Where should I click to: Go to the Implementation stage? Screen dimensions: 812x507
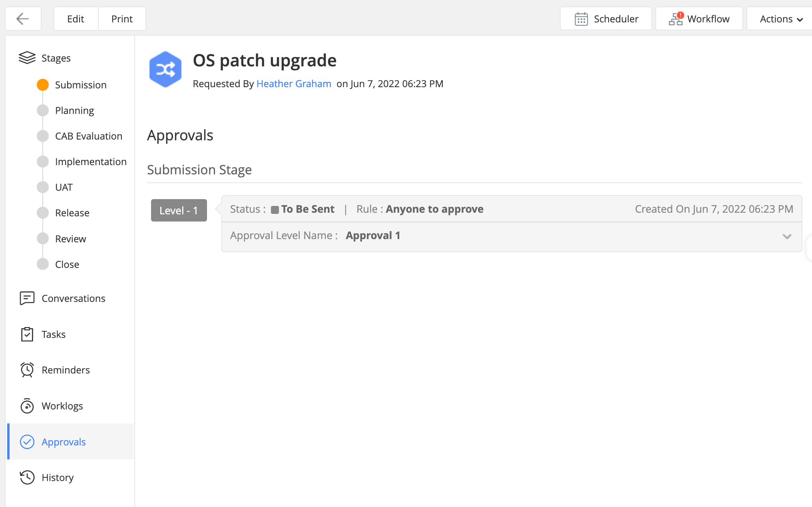(x=90, y=162)
